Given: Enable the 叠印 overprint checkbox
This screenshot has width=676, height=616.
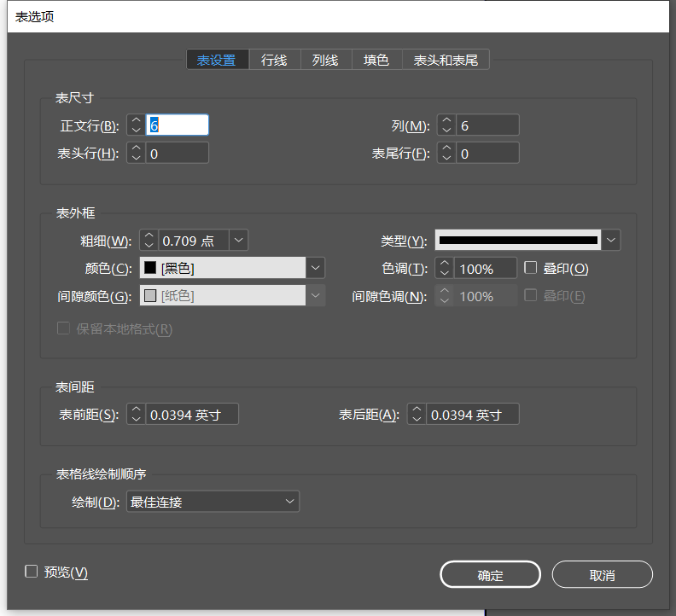Looking at the screenshot, I should coord(530,268).
